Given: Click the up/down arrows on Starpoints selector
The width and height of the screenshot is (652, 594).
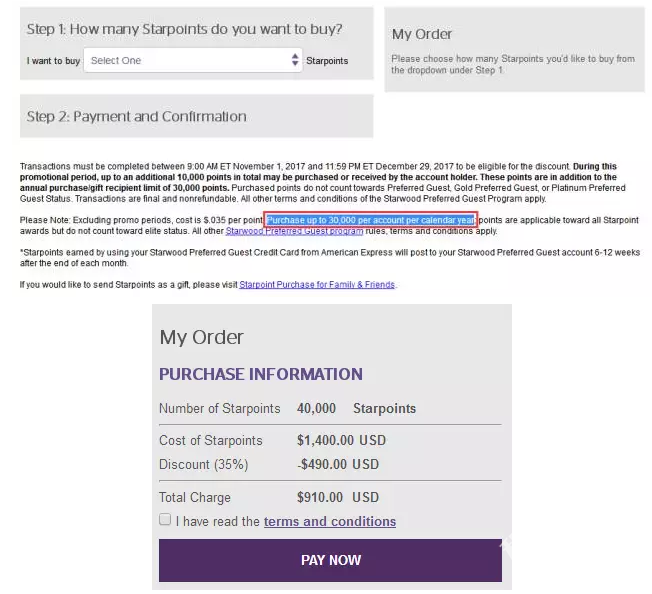Looking at the screenshot, I should pyautogui.click(x=295, y=60).
